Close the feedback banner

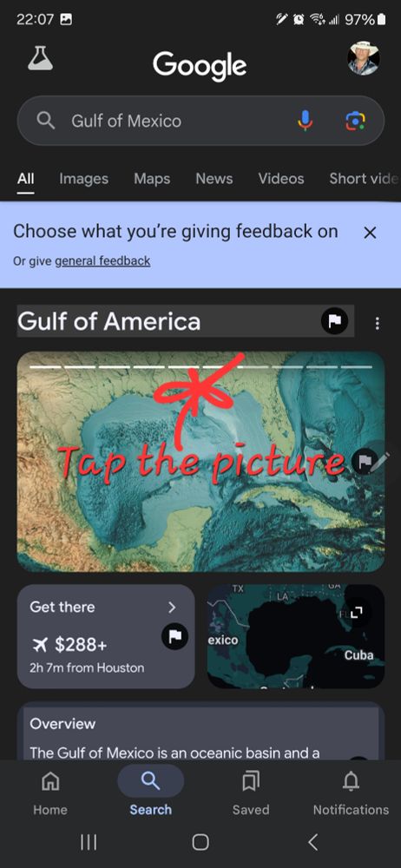370,233
